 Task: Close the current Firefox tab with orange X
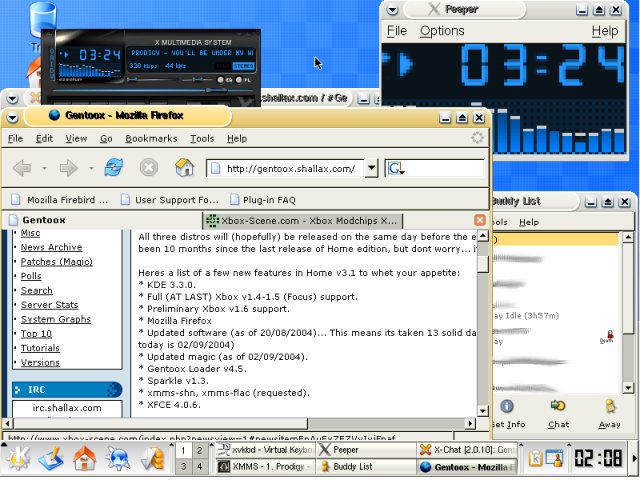(x=480, y=220)
